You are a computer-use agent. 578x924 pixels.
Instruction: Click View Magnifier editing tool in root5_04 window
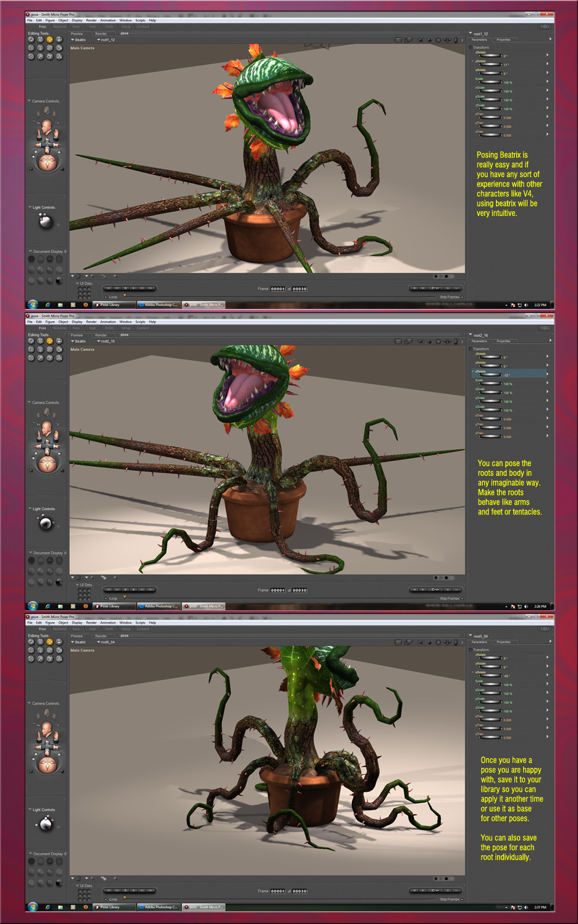coord(40,659)
